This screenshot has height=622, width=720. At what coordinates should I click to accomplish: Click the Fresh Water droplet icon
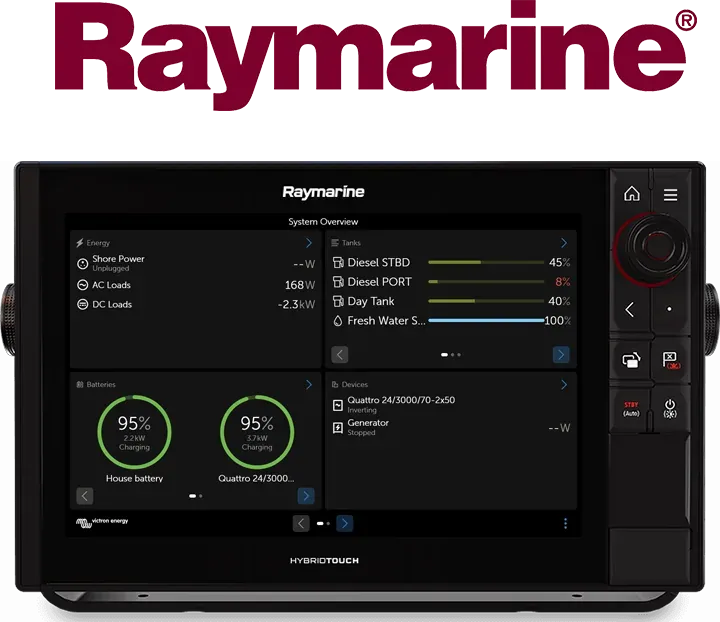(338, 320)
